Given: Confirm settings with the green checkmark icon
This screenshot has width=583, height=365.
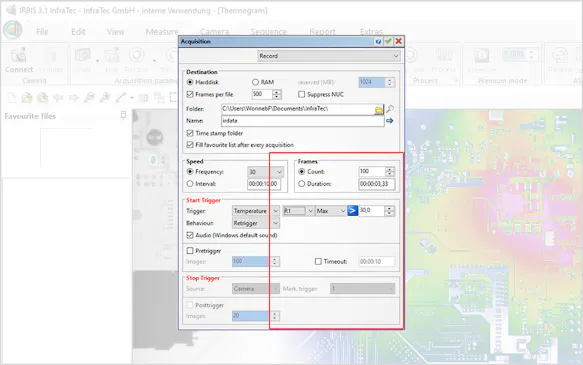Looking at the screenshot, I should point(388,41).
